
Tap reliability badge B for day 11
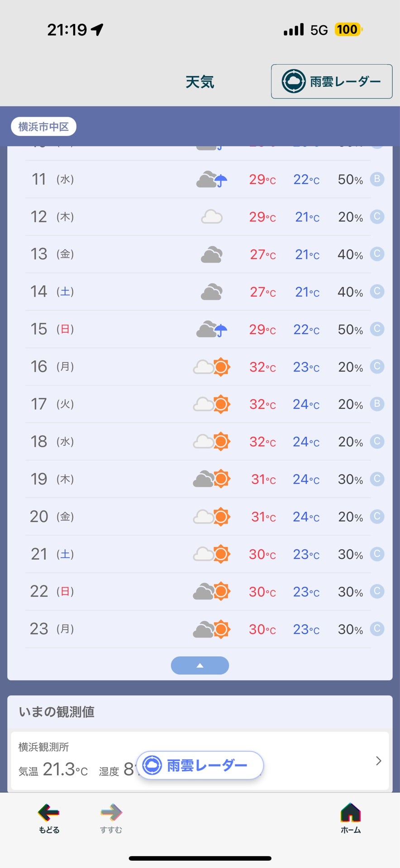pyautogui.click(x=377, y=179)
